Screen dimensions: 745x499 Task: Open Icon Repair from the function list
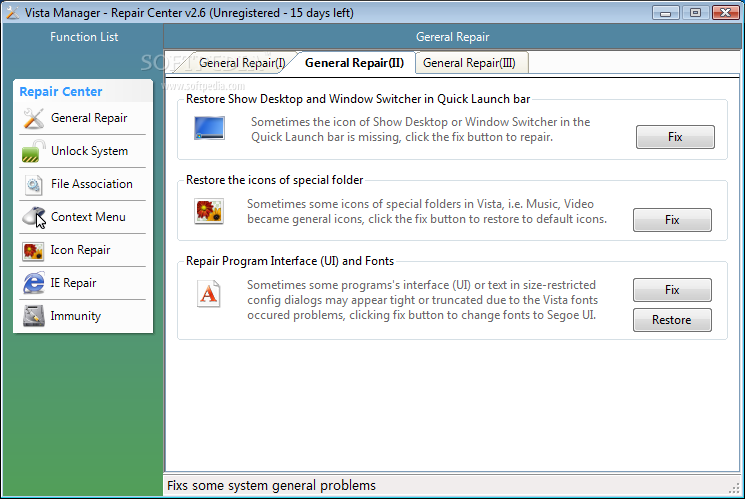click(83, 250)
